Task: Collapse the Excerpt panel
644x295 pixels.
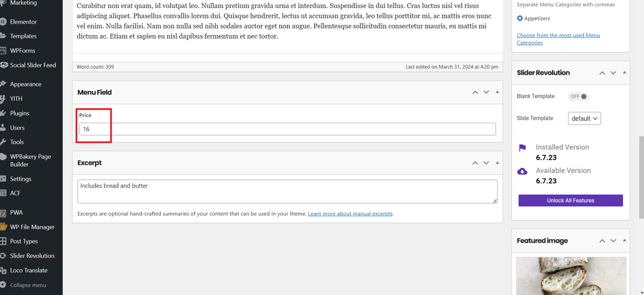Action: (x=498, y=163)
